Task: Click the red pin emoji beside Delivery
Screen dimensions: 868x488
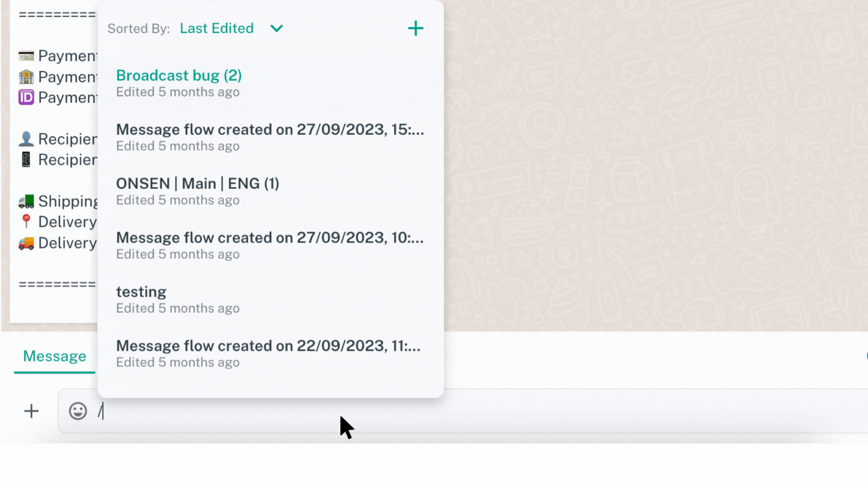Action: (x=26, y=221)
